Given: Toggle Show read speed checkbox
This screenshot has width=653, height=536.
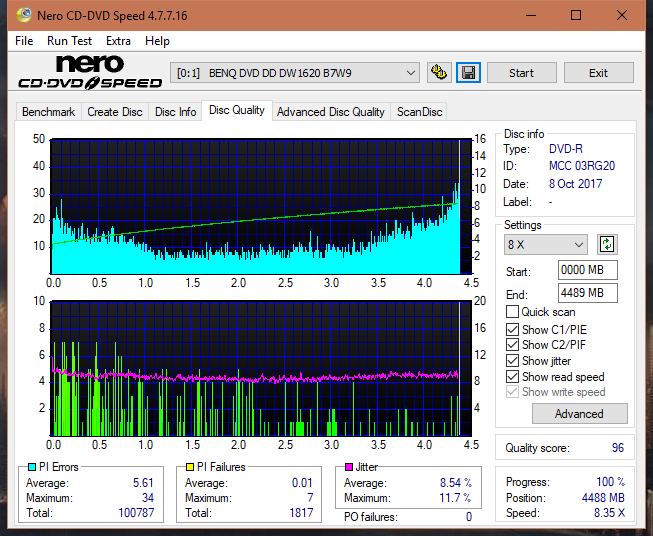Looking at the screenshot, I should click(x=512, y=376).
